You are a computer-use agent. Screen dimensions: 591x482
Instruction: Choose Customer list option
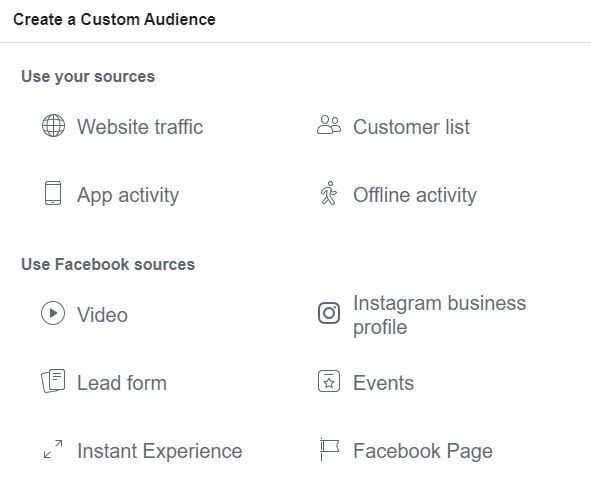(412, 127)
